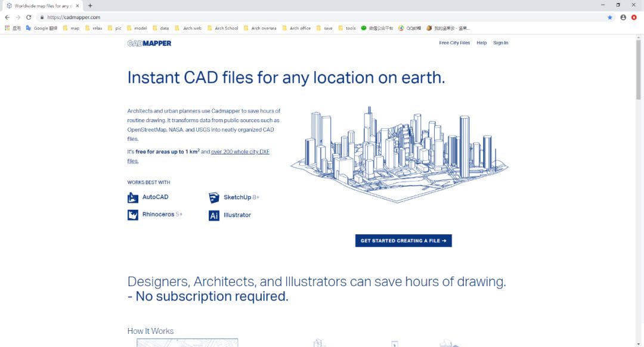This screenshot has width=644, height=347.
Task: Open the Arch oversea bookmarks folder
Action: pyautogui.click(x=260, y=29)
